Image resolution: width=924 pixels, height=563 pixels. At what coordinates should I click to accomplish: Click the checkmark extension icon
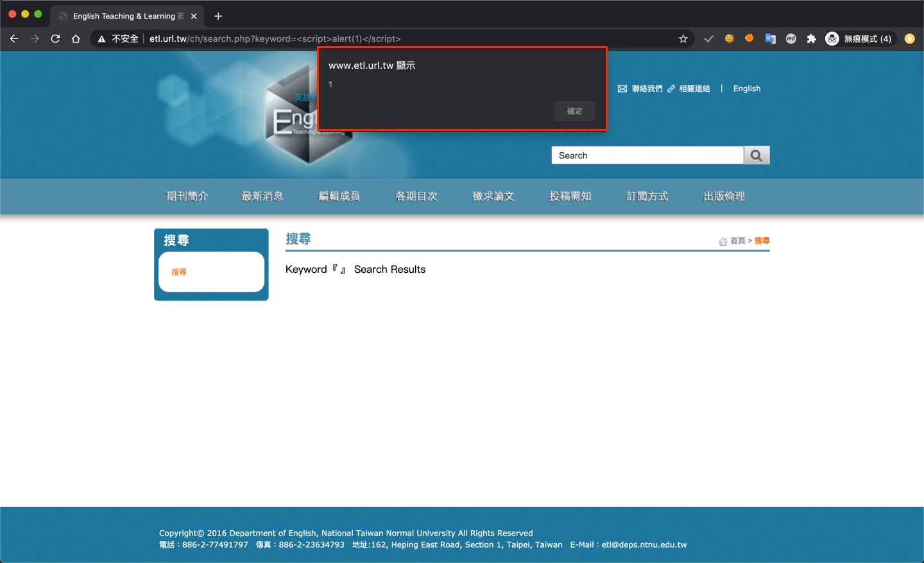pyautogui.click(x=708, y=39)
